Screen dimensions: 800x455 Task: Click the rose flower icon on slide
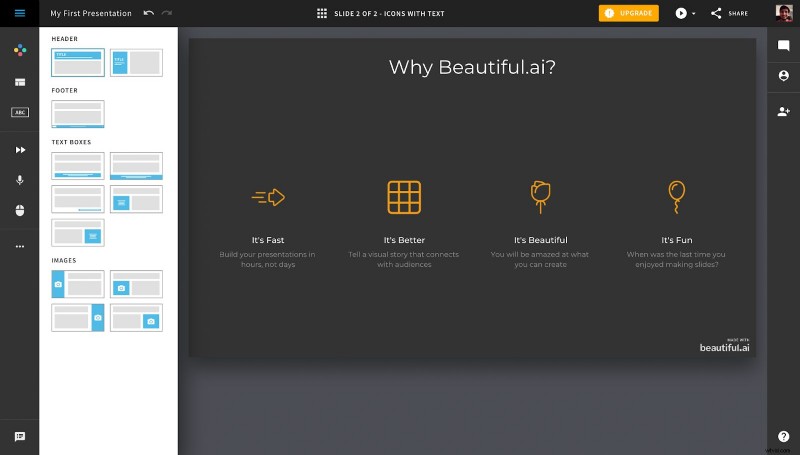pos(540,197)
